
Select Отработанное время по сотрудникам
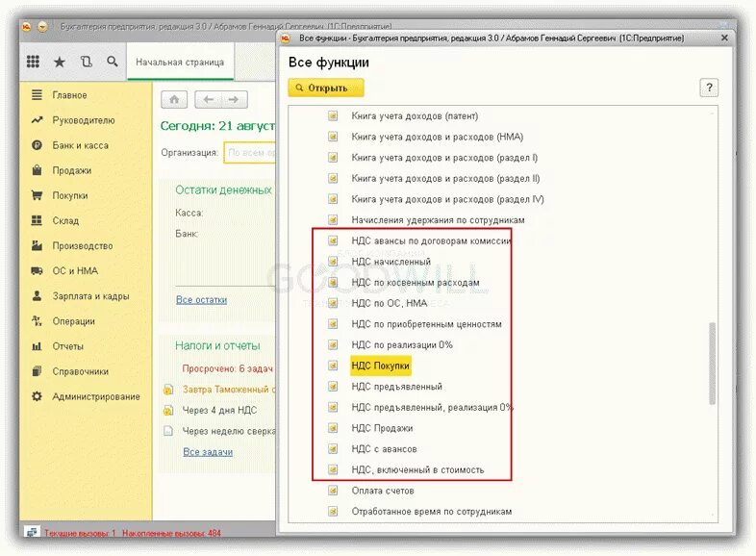coord(432,511)
